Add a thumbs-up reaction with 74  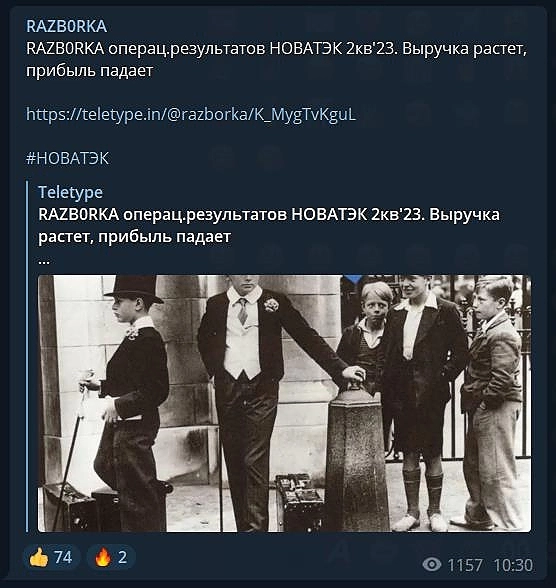[x=51, y=557]
